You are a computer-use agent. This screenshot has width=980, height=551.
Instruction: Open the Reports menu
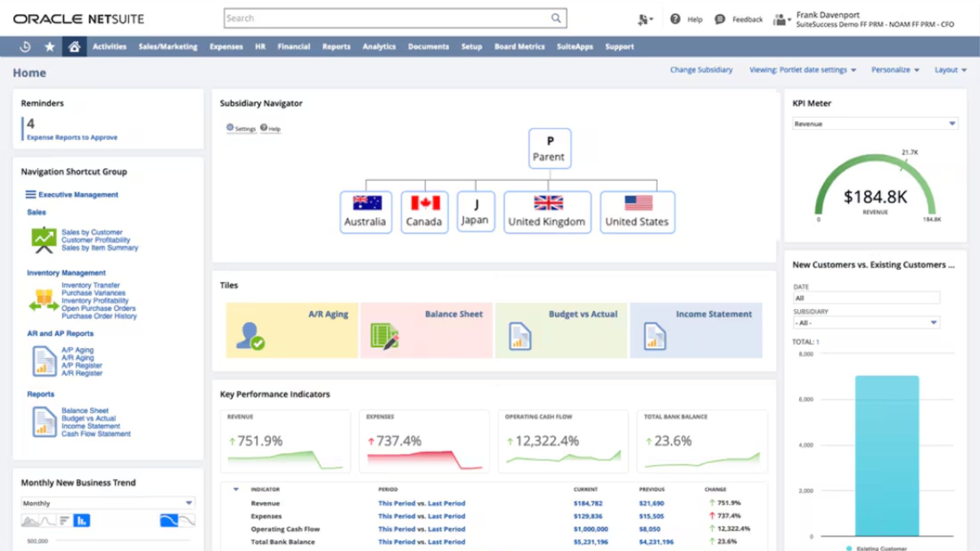336,47
